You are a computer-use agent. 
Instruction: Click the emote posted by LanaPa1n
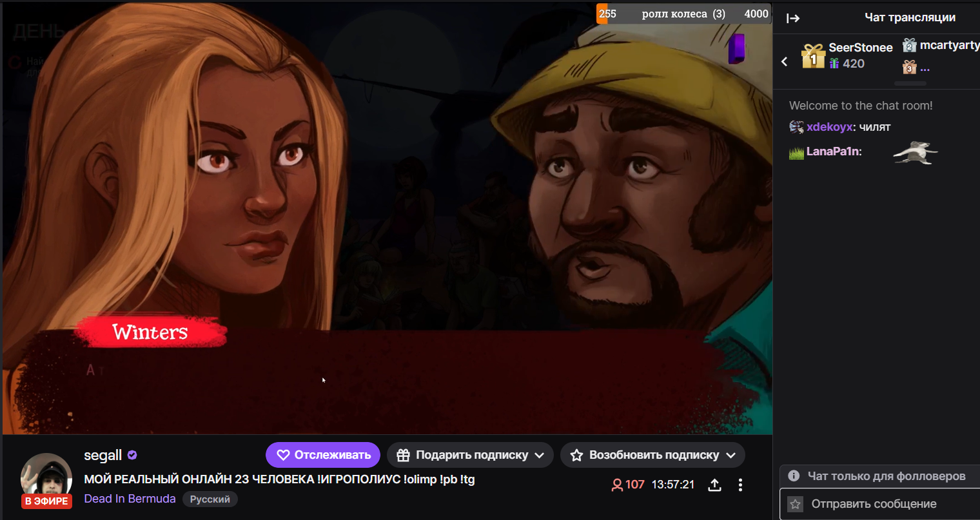point(915,152)
